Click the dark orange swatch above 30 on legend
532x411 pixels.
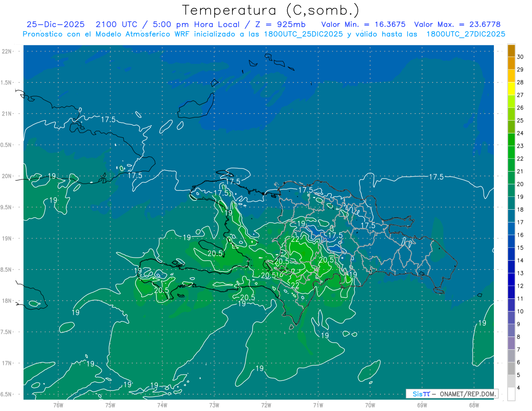511,51
